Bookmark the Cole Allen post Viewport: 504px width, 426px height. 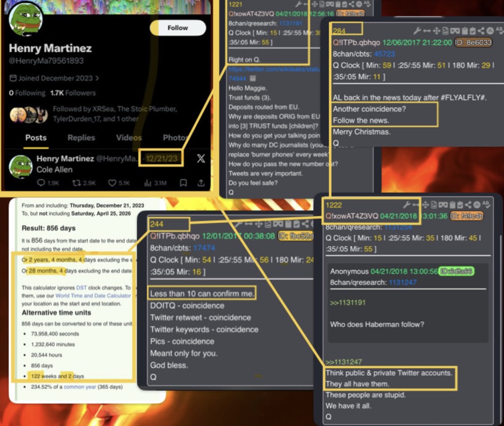pyautogui.click(x=183, y=183)
